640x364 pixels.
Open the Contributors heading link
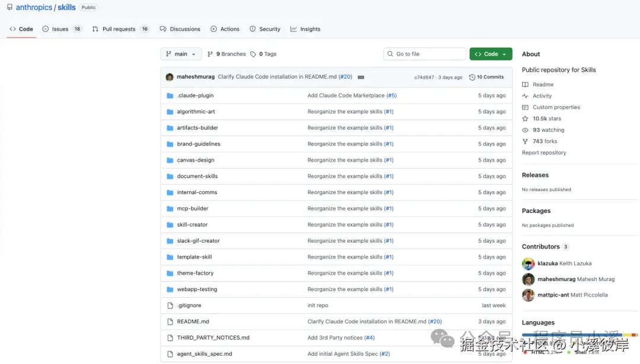[x=540, y=247]
